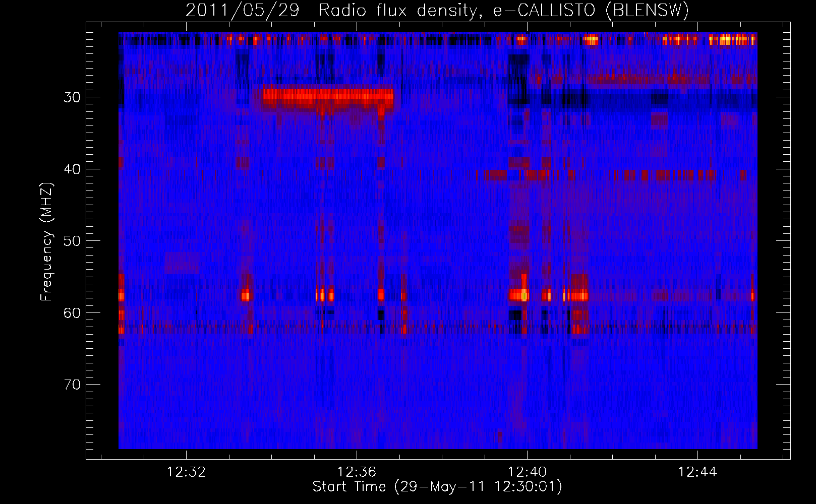Click the "Start Time (29-May-11 12:30:01)" label
This screenshot has width=816, height=504.
(x=437, y=487)
